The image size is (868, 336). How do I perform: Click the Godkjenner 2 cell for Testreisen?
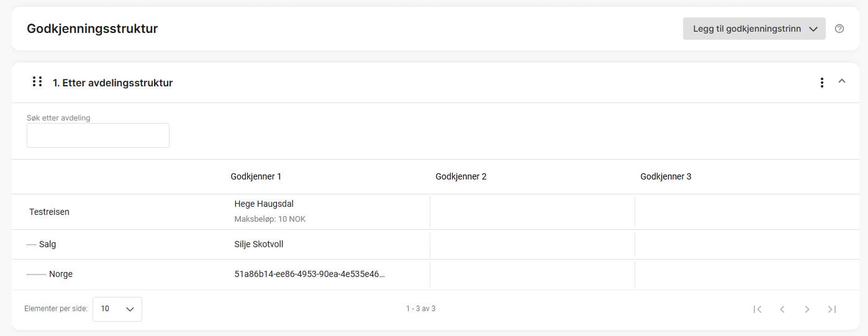532,212
